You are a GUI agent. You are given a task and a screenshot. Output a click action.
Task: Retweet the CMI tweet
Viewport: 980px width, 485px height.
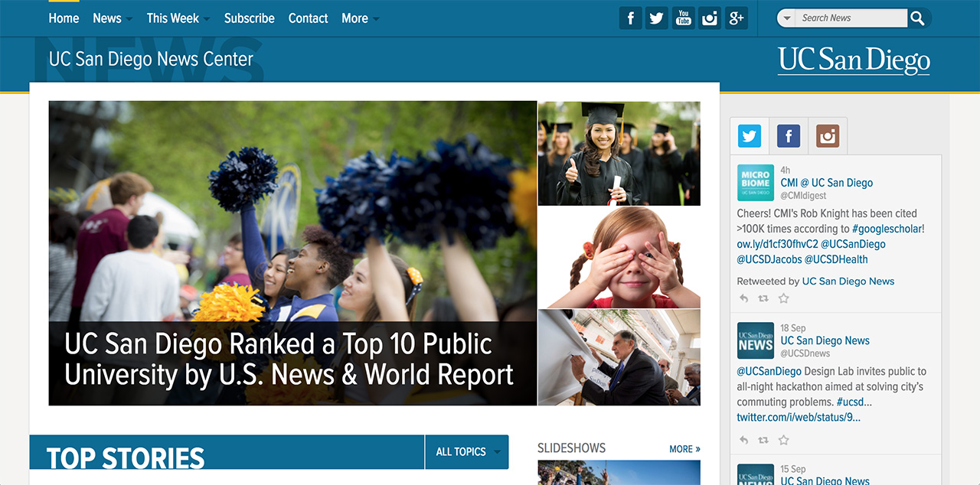click(x=763, y=298)
